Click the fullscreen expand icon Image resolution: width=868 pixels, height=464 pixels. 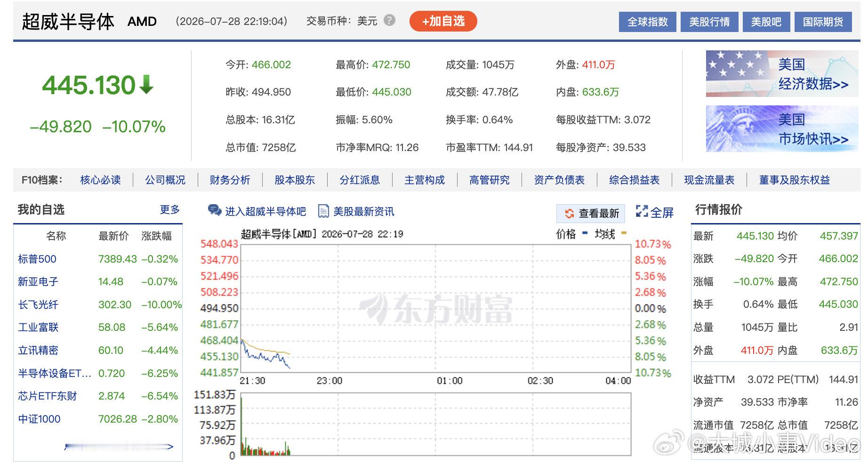click(642, 211)
